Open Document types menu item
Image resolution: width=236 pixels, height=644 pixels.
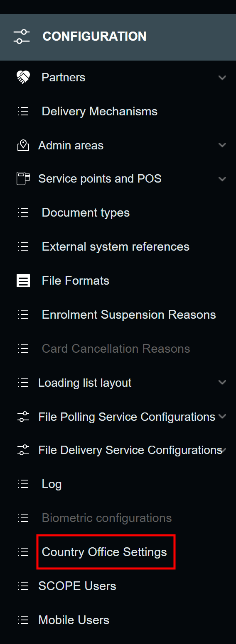pyautogui.click(x=86, y=213)
